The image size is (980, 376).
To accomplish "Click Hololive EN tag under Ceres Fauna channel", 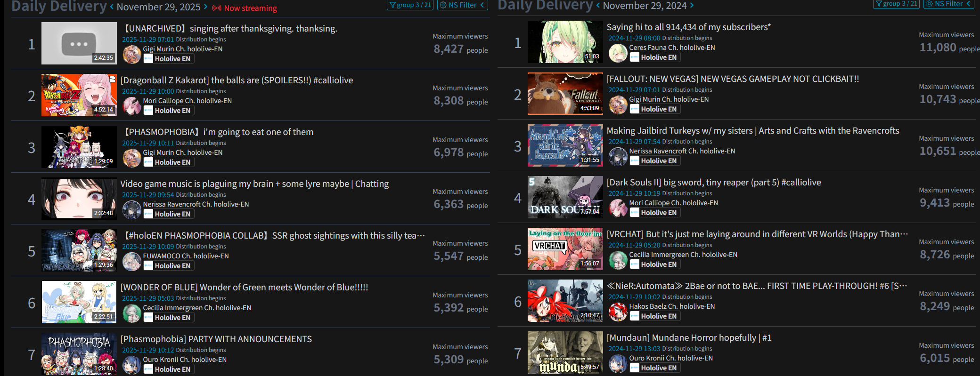I will coord(655,57).
